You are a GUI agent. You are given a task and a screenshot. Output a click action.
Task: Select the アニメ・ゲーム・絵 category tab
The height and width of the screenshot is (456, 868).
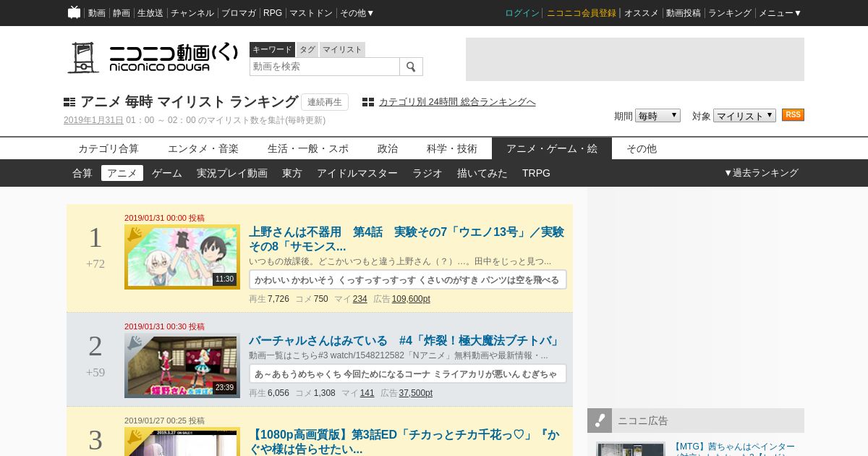(552, 148)
